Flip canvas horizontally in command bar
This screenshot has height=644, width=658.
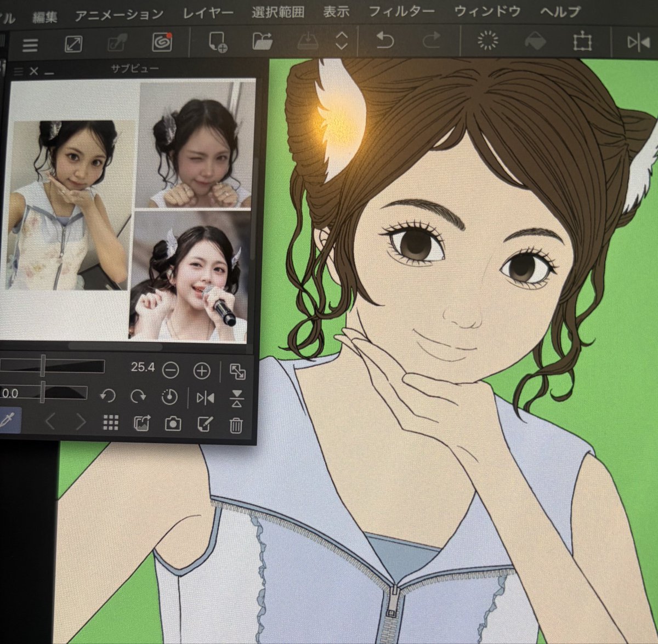638,42
